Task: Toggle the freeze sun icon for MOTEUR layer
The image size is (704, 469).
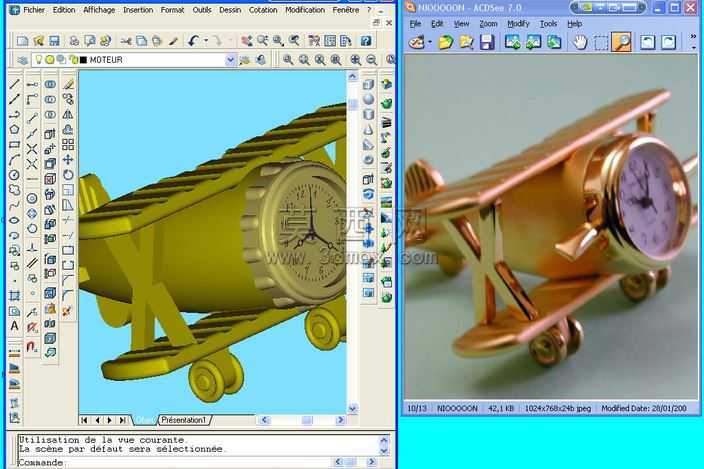Action: (50, 60)
